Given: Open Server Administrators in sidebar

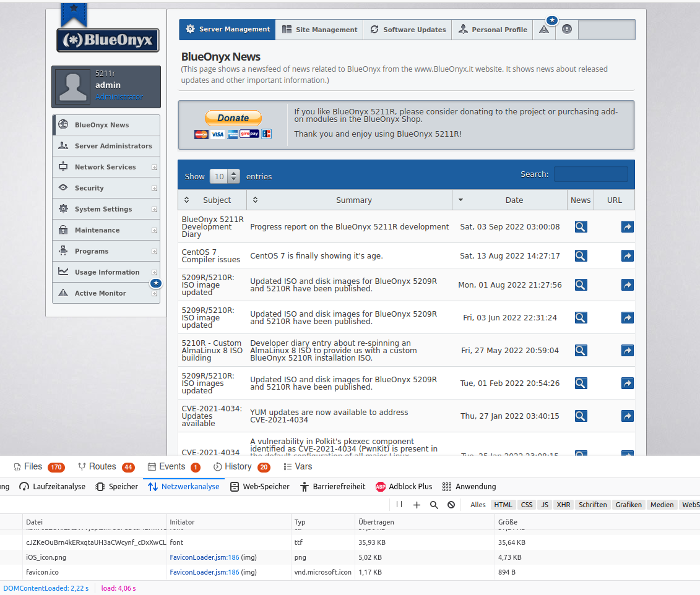Looking at the screenshot, I should 106,146.
